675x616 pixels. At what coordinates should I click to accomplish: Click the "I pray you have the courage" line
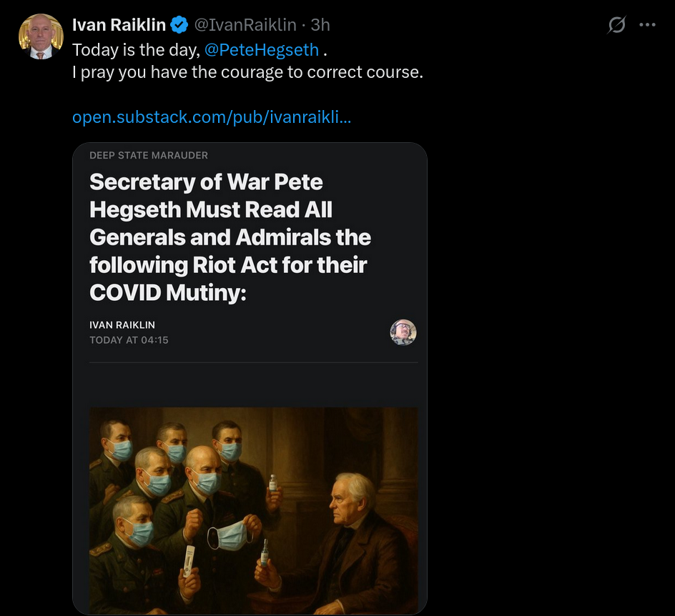click(x=247, y=72)
